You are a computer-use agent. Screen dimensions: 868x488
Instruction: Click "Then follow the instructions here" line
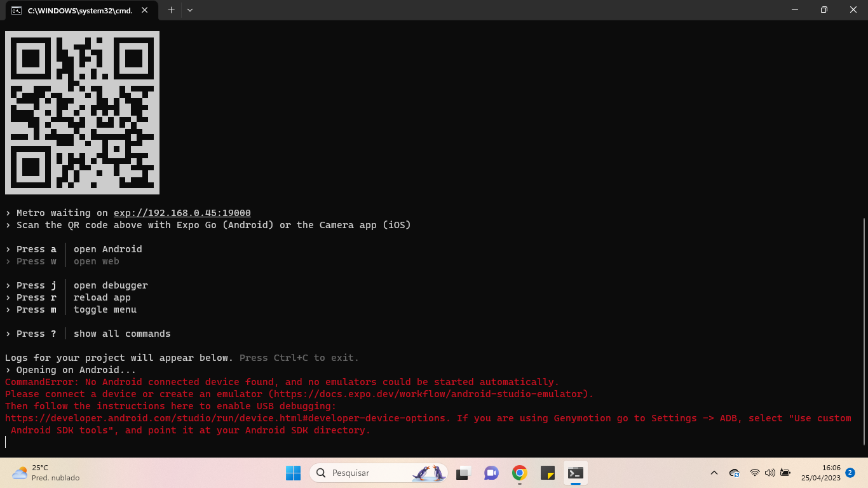[171, 406]
